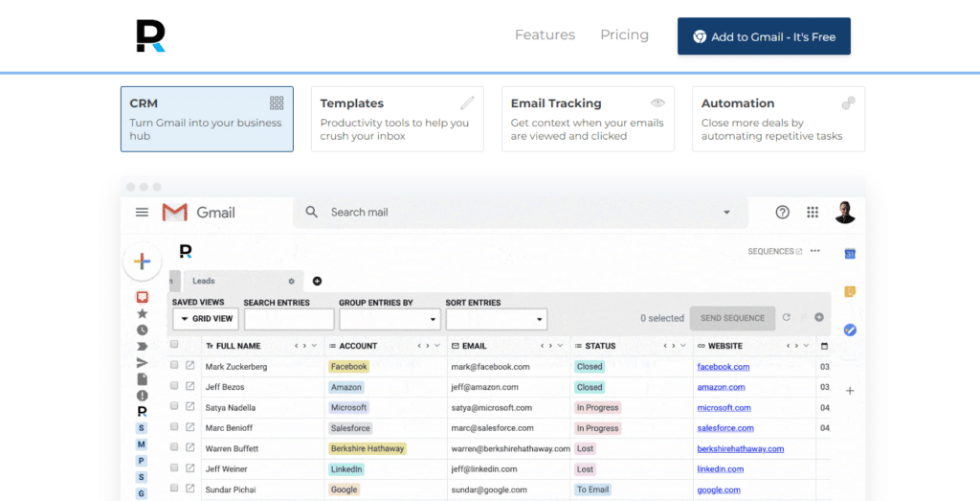Screen dimensions: 980x501
Task: Click the Gmail help question mark icon
Action: (782, 213)
